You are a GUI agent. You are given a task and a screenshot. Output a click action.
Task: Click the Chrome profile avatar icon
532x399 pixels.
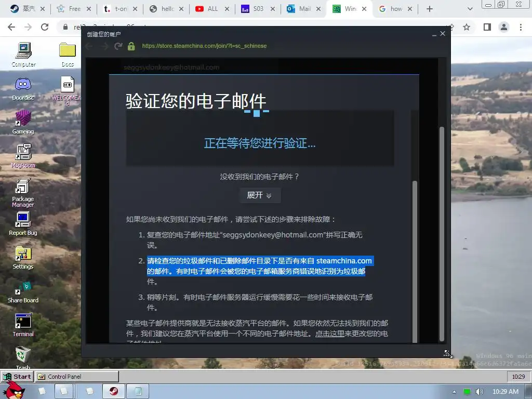pos(504,27)
